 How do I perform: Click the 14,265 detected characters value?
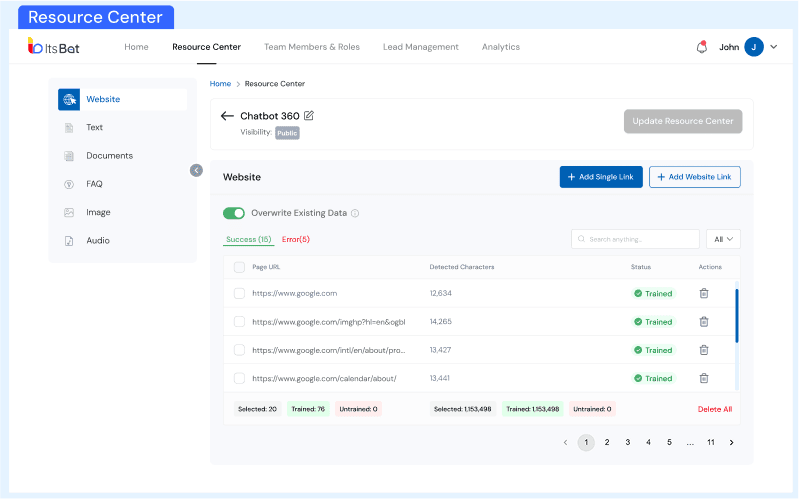(x=441, y=322)
